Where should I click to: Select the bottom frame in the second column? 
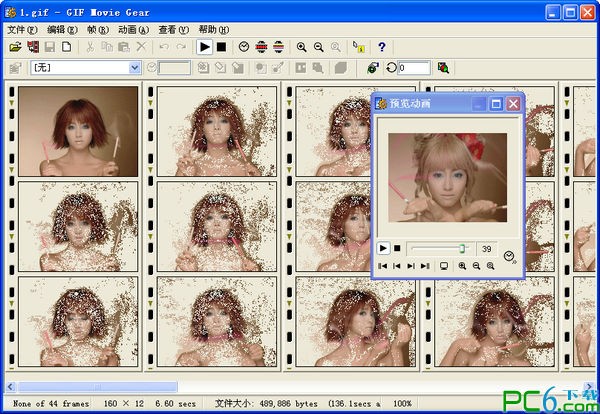click(217, 322)
